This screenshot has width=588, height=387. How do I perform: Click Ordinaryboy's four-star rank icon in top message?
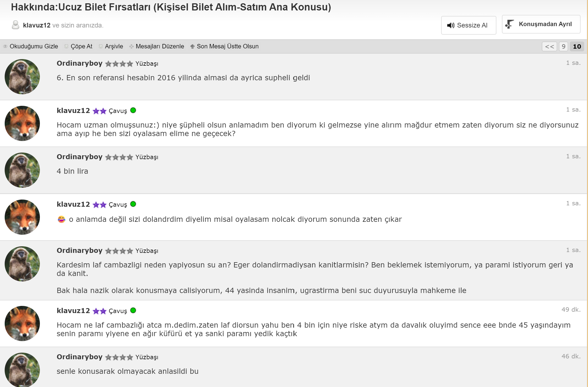pyautogui.click(x=119, y=64)
